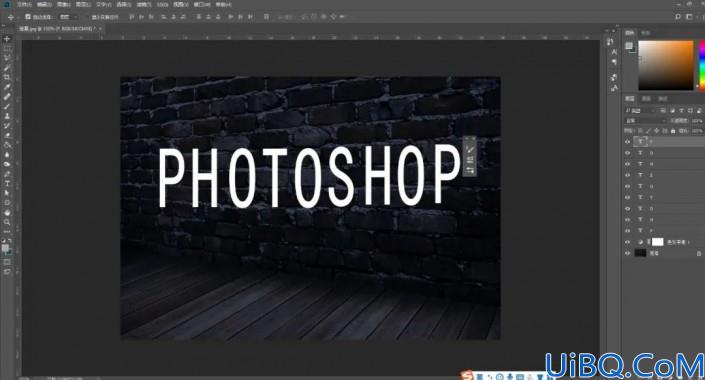The width and height of the screenshot is (705, 380).
Task: Switch to the Paths (路径) tab
Action: click(x=663, y=98)
